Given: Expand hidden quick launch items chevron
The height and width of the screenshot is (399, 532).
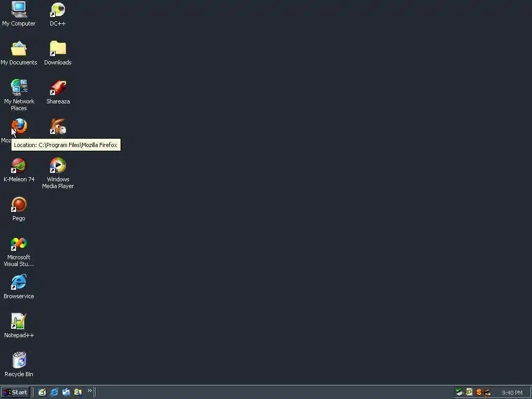Looking at the screenshot, I should tap(89, 391).
